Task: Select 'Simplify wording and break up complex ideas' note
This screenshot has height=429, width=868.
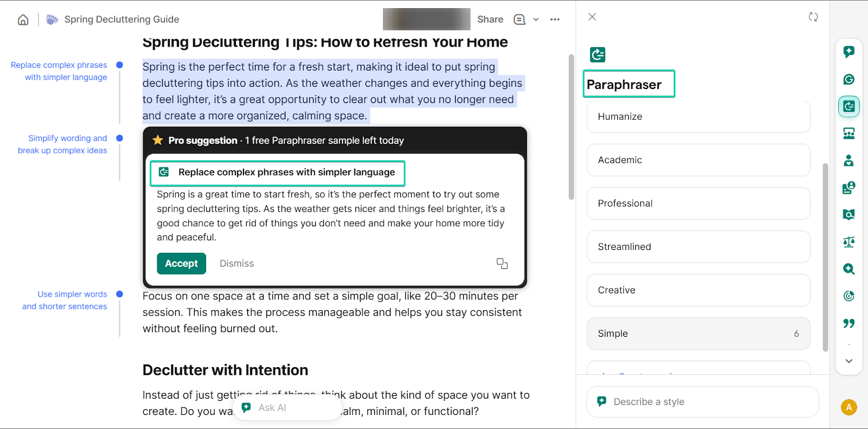Action: (x=62, y=144)
